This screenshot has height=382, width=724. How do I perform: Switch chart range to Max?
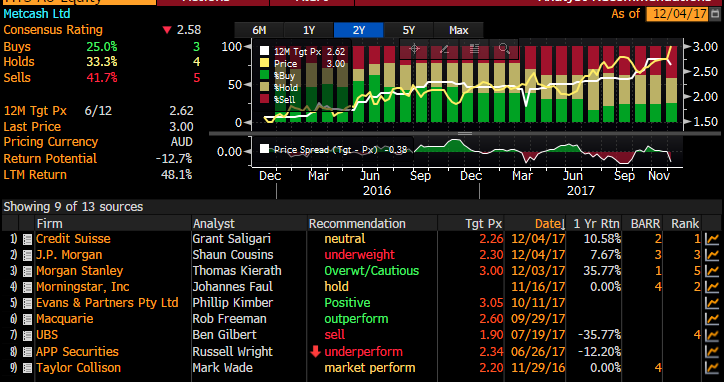(x=459, y=30)
